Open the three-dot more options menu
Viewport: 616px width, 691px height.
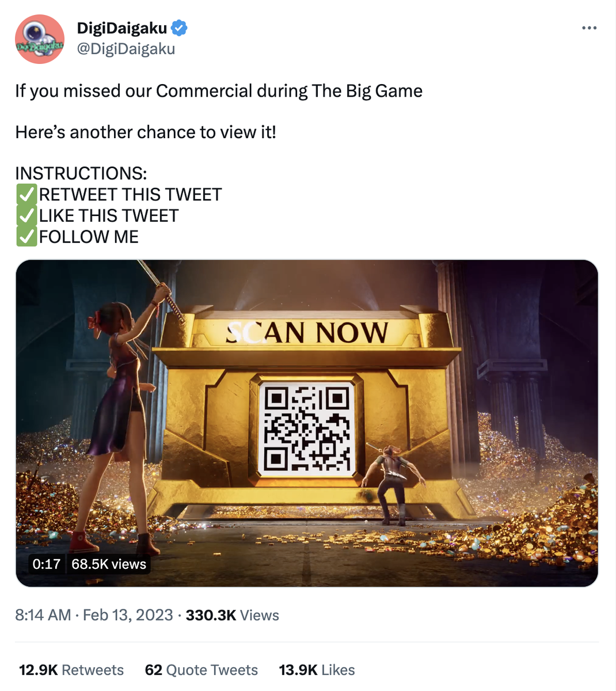click(x=589, y=28)
